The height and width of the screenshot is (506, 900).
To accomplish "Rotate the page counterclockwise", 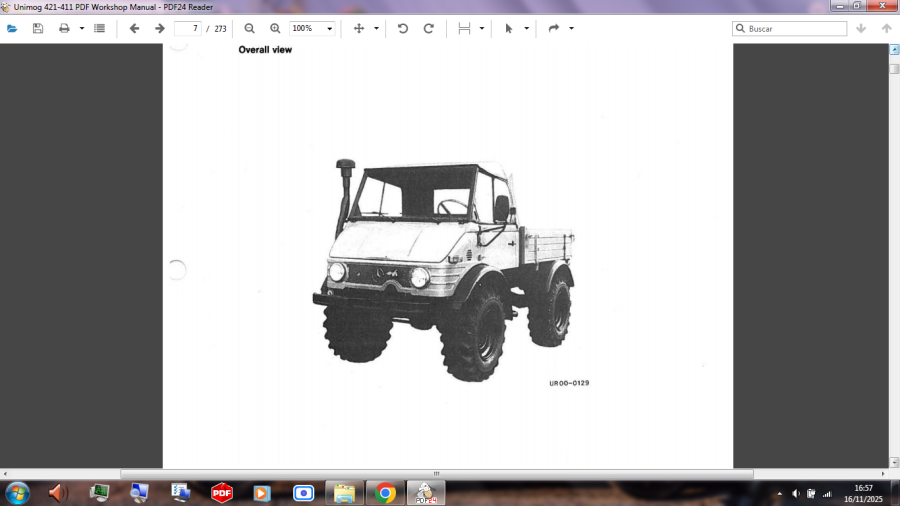I will click(403, 28).
